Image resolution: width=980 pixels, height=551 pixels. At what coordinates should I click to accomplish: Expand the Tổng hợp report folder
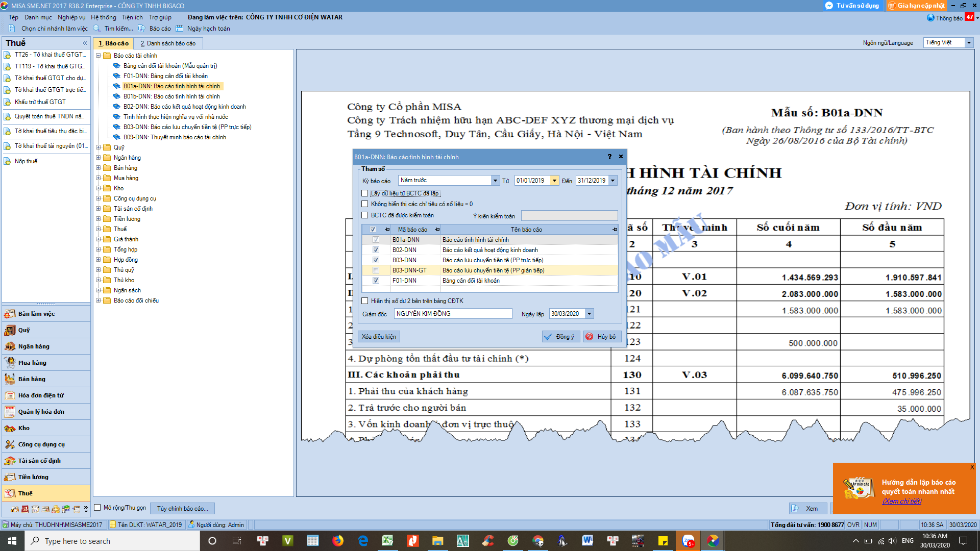pos(98,249)
